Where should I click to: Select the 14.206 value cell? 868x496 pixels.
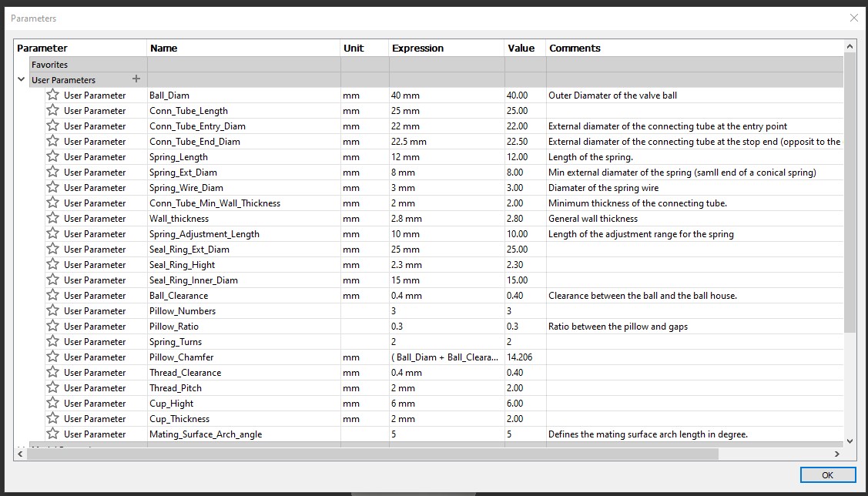(x=524, y=357)
